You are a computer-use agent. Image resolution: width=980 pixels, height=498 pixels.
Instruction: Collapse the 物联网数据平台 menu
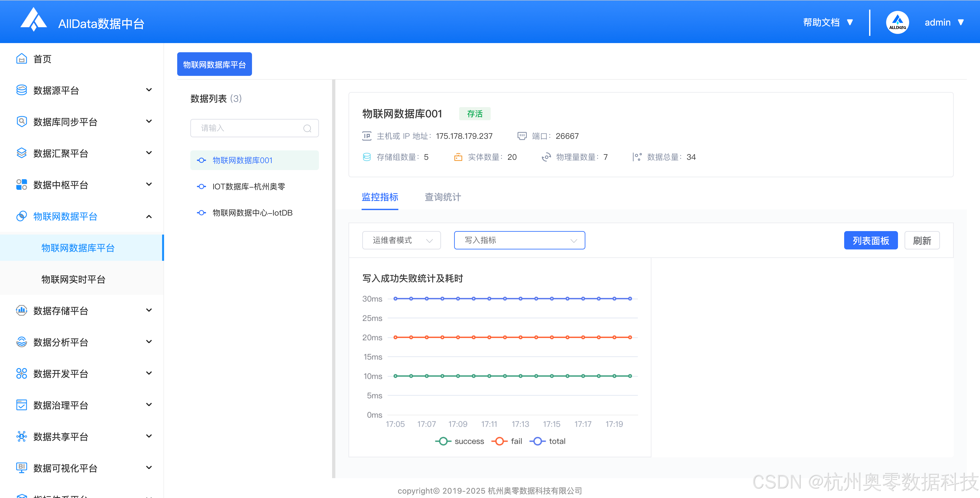(x=149, y=216)
